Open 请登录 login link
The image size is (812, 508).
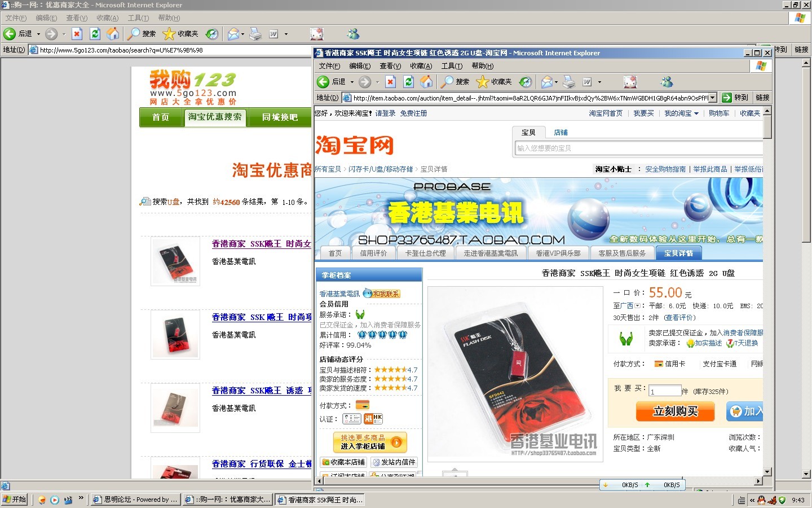click(x=385, y=113)
